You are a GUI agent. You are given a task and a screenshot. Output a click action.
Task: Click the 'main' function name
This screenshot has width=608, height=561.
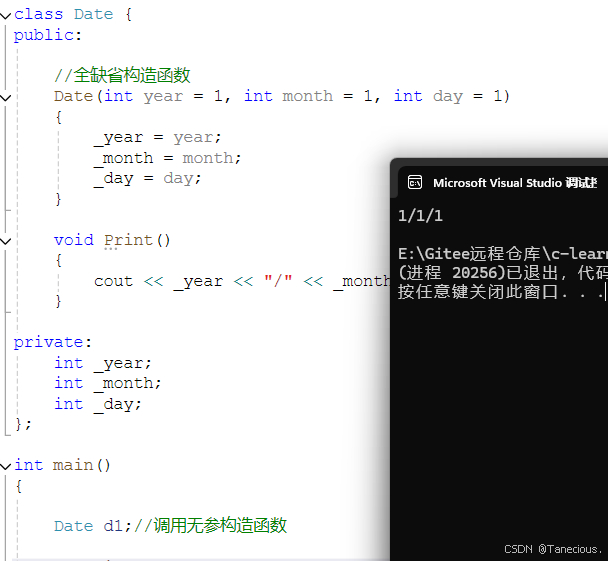click(73, 465)
